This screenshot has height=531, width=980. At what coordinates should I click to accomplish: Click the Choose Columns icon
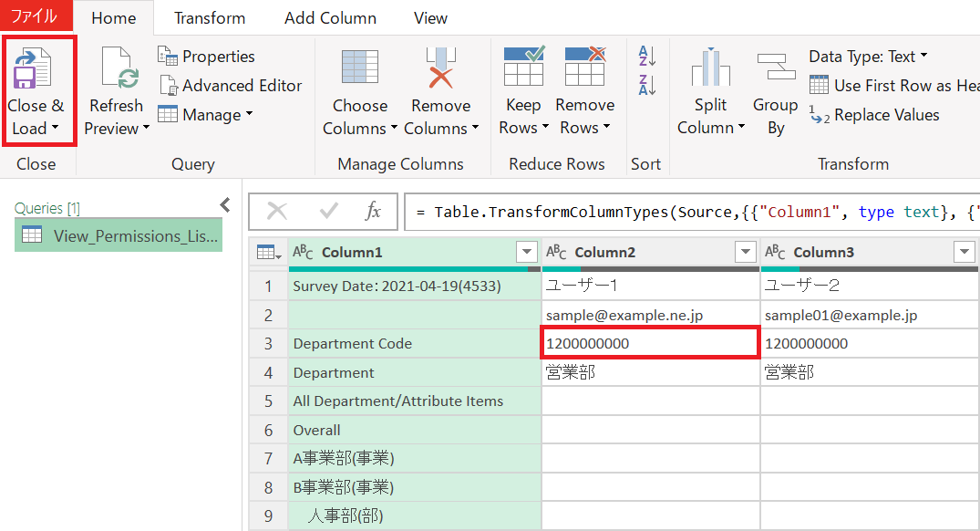pyautogui.click(x=359, y=69)
